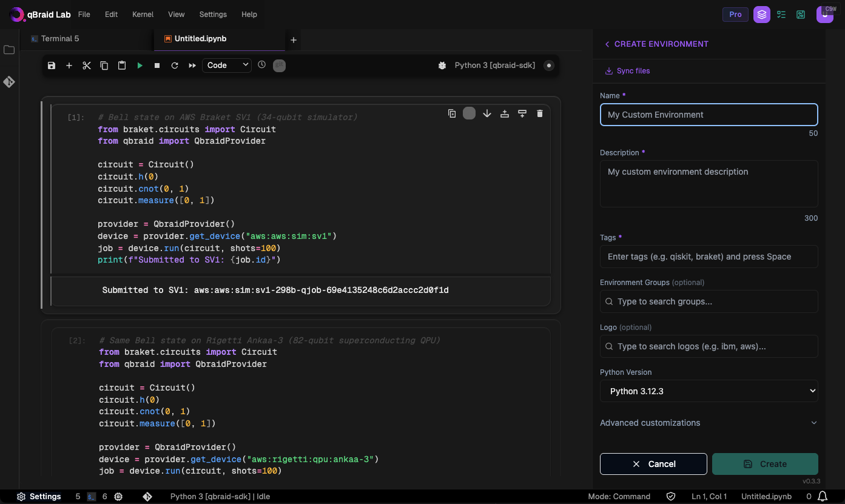The width and height of the screenshot is (845, 504).
Task: Cancel environment creation
Action: [x=653, y=464]
